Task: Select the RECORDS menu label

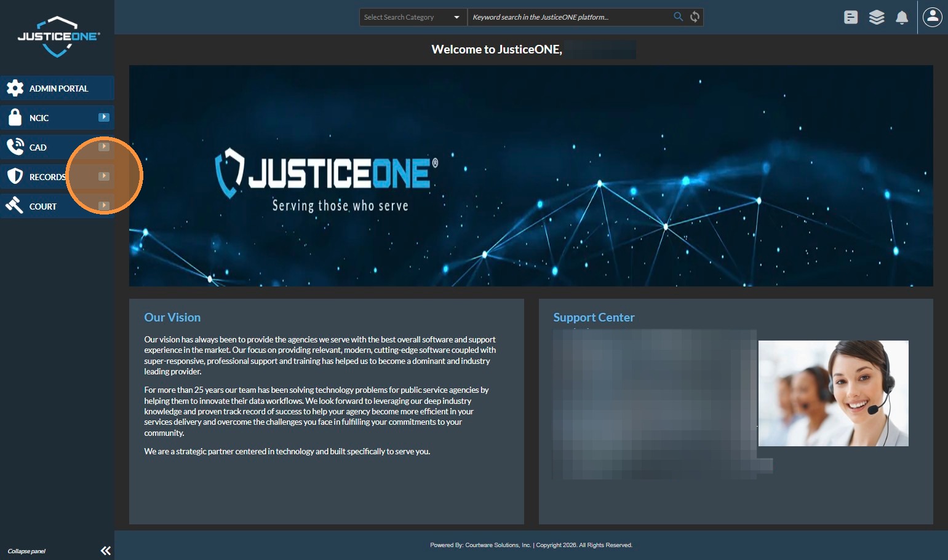Action: [47, 177]
